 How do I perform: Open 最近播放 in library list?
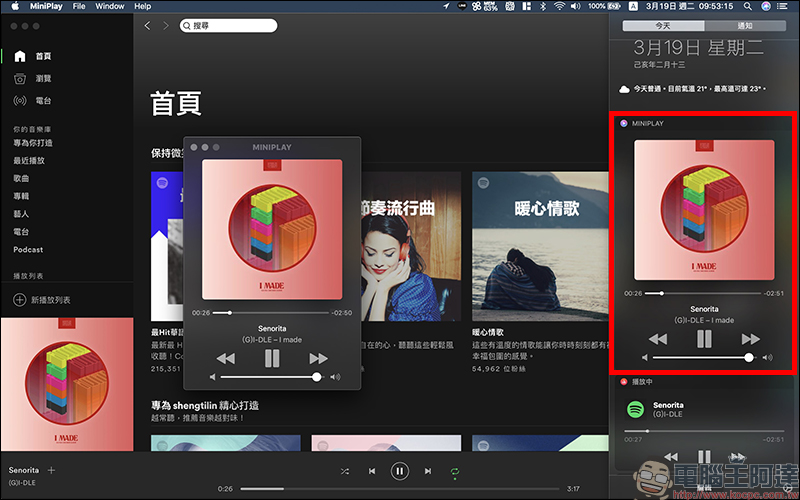(x=29, y=161)
